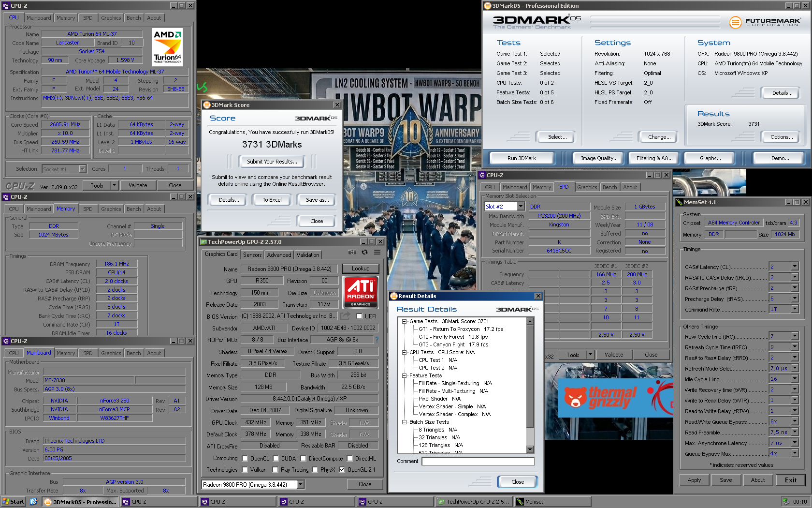812x508 pixels.
Task: Capture a GPU-Z screenshot with camera icon
Action: pos(352,252)
